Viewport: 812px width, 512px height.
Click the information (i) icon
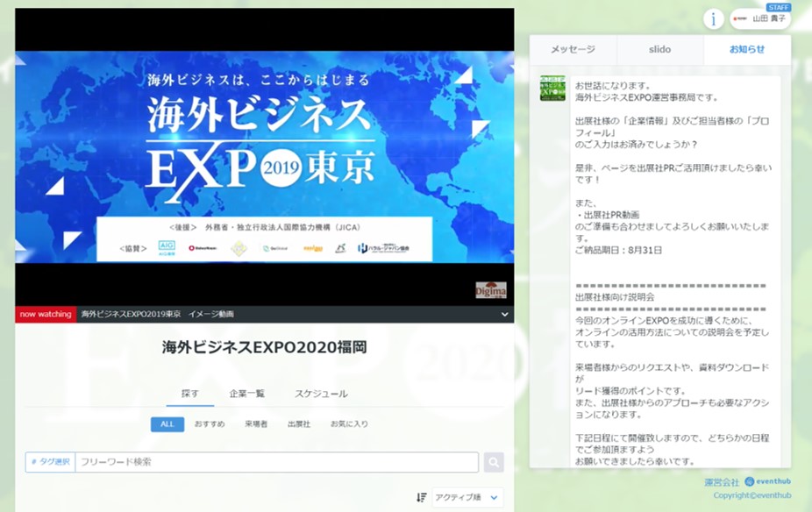click(714, 18)
